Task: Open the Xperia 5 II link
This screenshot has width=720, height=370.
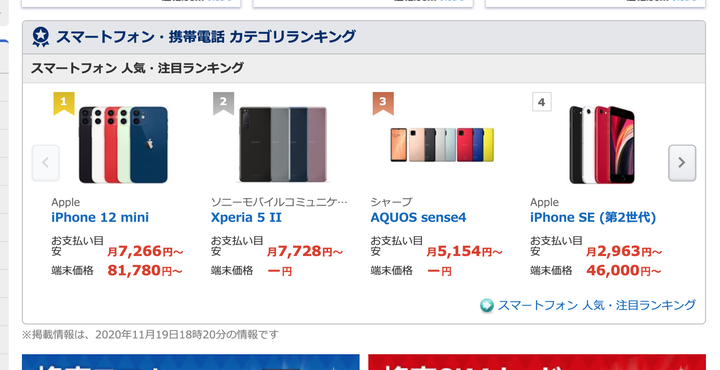Action: (246, 218)
